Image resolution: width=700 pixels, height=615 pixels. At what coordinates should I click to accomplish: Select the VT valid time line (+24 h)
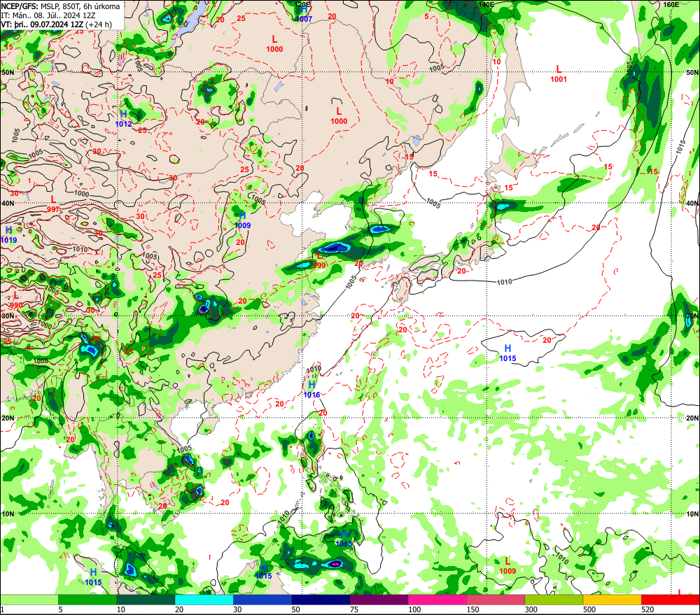(x=56, y=24)
